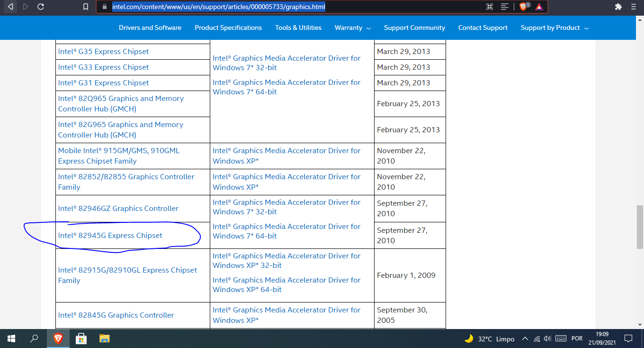Image resolution: width=644 pixels, height=348 pixels.
Task: Click February 25, 2013 date in 82Q965 row
Action: point(408,104)
